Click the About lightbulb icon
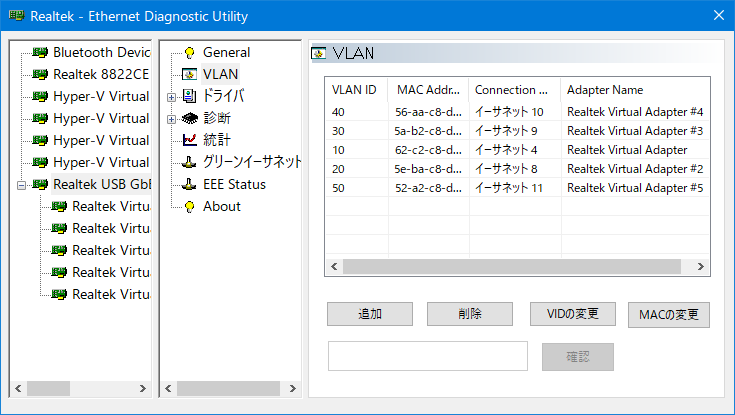This screenshot has height=415, width=735. 189,206
